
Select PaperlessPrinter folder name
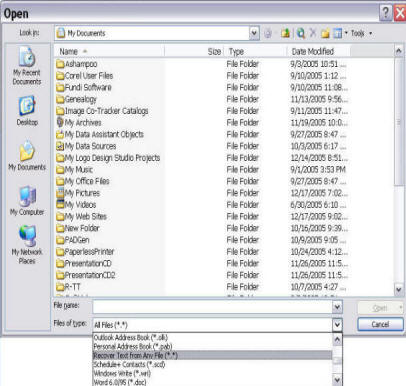click(x=89, y=252)
